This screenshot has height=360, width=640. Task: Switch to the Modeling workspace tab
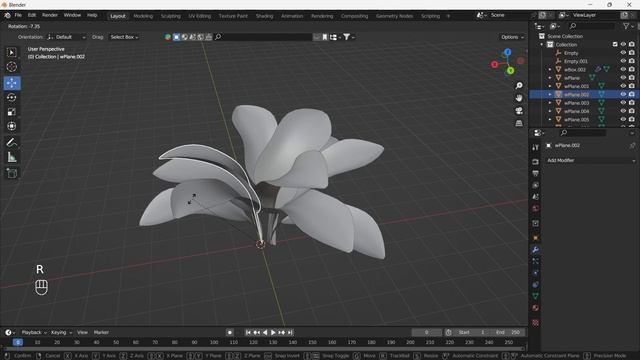pos(143,16)
